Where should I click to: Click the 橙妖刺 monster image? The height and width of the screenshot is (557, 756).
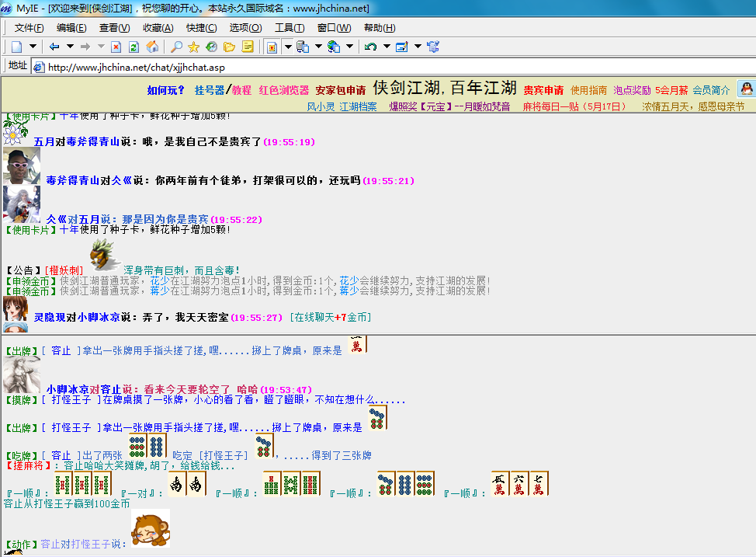coord(103,254)
